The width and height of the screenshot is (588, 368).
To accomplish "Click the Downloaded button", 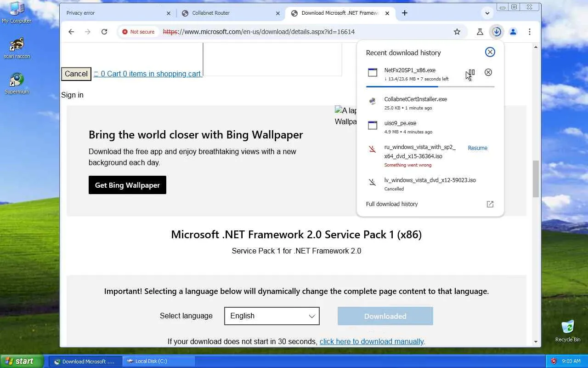I will (385, 316).
